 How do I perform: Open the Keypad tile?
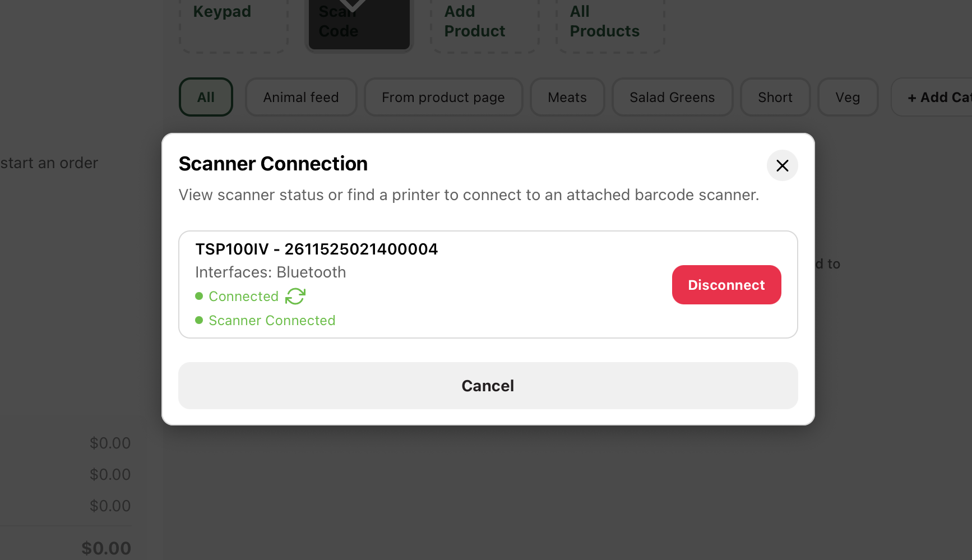click(233, 22)
